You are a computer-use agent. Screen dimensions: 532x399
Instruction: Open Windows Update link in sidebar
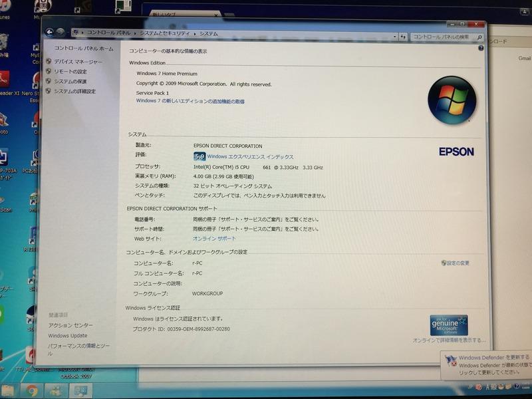coord(68,336)
